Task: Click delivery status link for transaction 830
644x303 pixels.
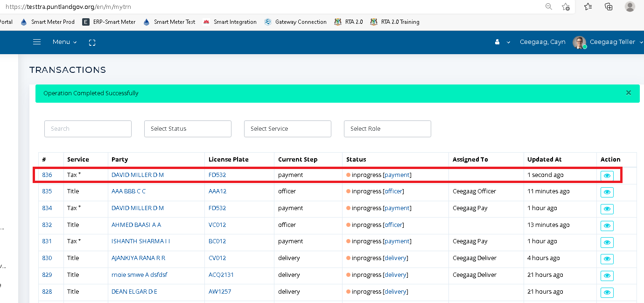Action: 395,258
